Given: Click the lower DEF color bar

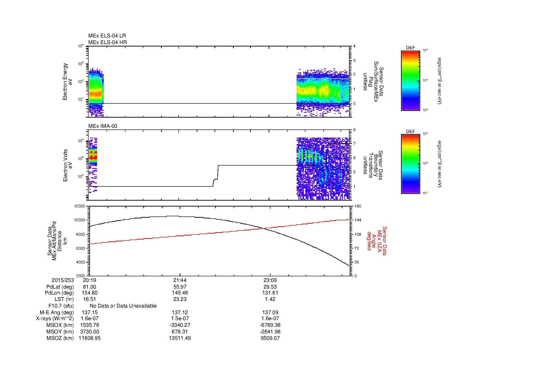Looking at the screenshot, I should pyautogui.click(x=410, y=164).
